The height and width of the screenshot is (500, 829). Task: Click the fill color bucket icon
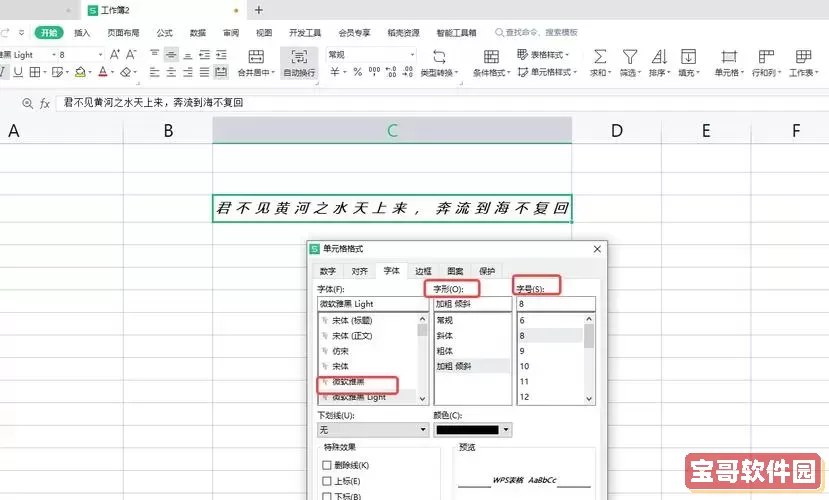tap(80, 72)
